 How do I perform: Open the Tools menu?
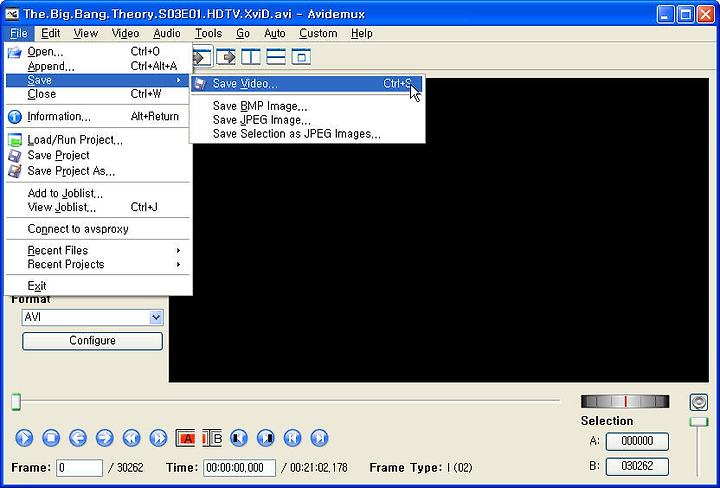208,34
